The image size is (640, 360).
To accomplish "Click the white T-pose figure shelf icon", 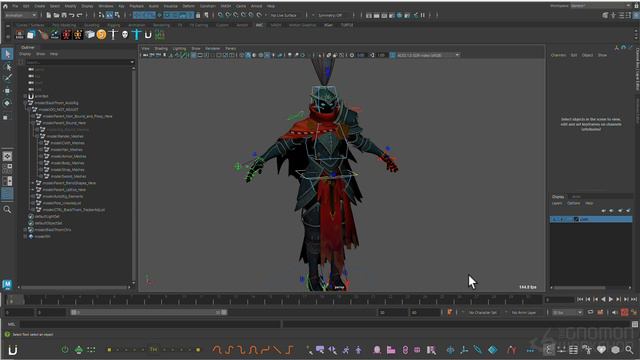I will pos(113,35).
